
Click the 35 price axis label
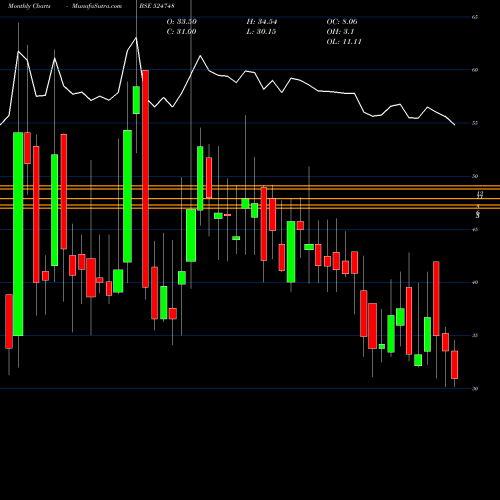click(475, 335)
